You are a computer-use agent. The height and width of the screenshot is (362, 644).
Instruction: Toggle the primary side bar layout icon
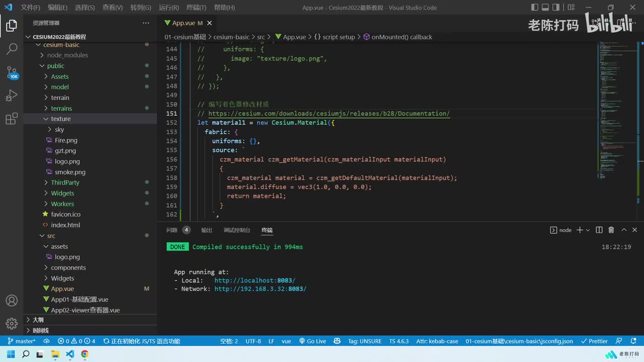coord(534,8)
